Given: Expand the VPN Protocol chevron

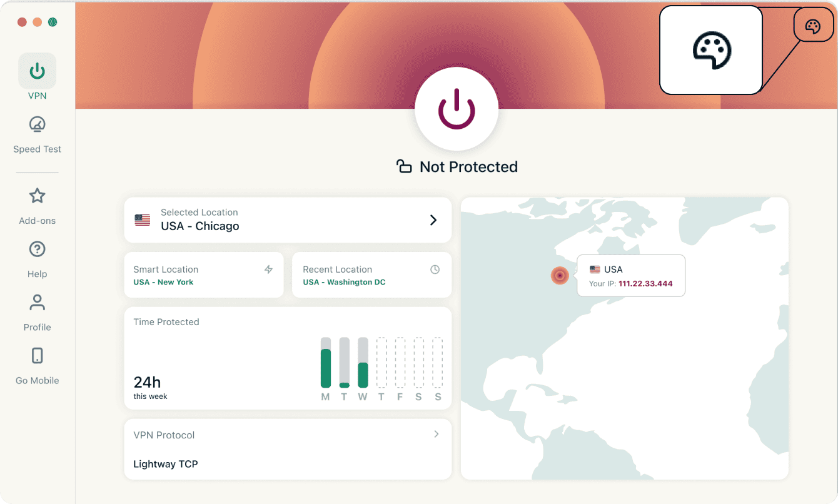Looking at the screenshot, I should [x=437, y=434].
